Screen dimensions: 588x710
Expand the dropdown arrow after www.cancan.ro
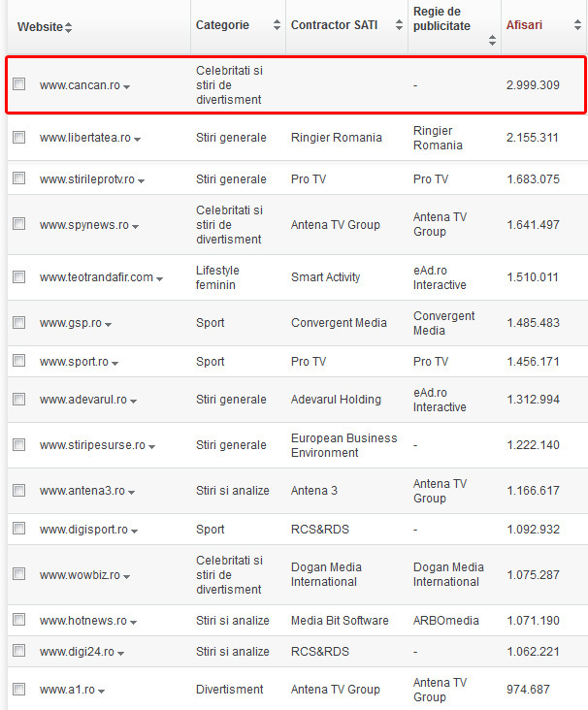[x=127, y=87]
